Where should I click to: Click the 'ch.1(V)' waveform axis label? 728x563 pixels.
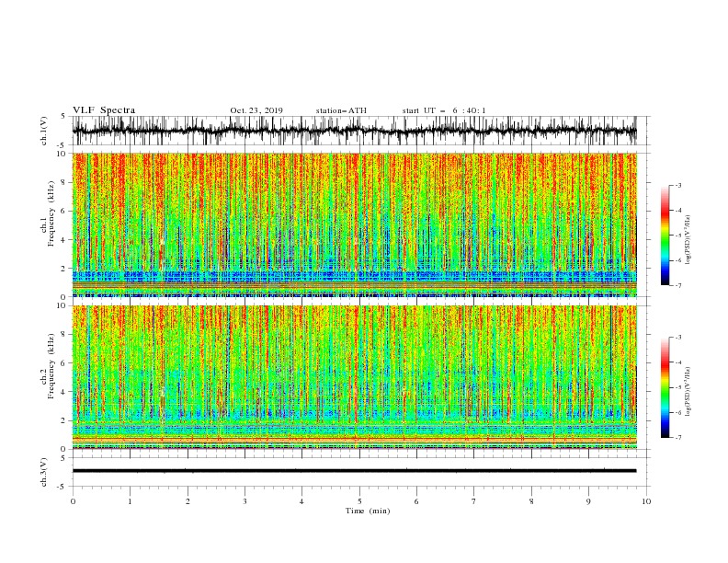[x=44, y=131]
